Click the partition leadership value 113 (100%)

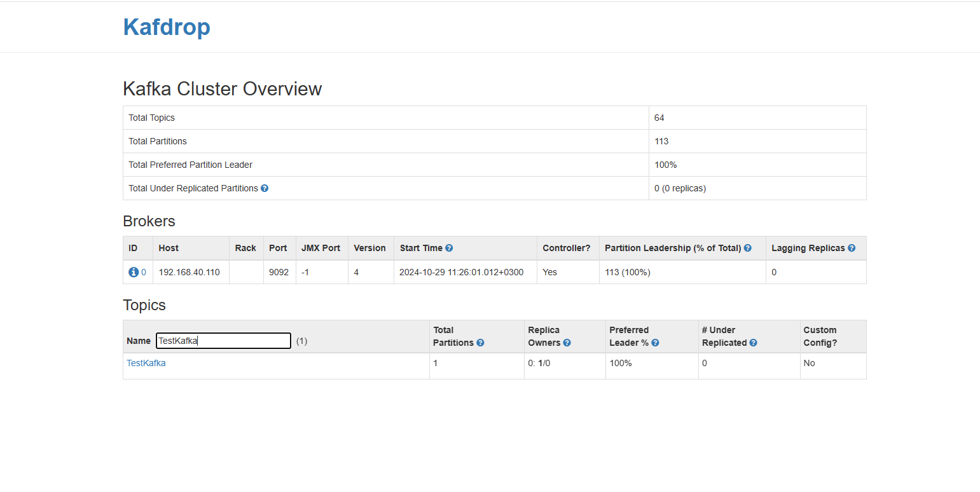[x=628, y=272]
